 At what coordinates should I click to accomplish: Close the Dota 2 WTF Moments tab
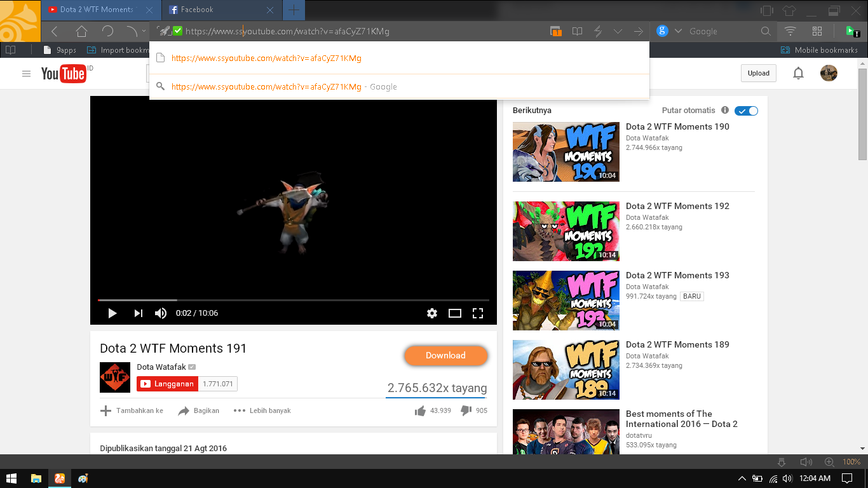[x=150, y=10]
